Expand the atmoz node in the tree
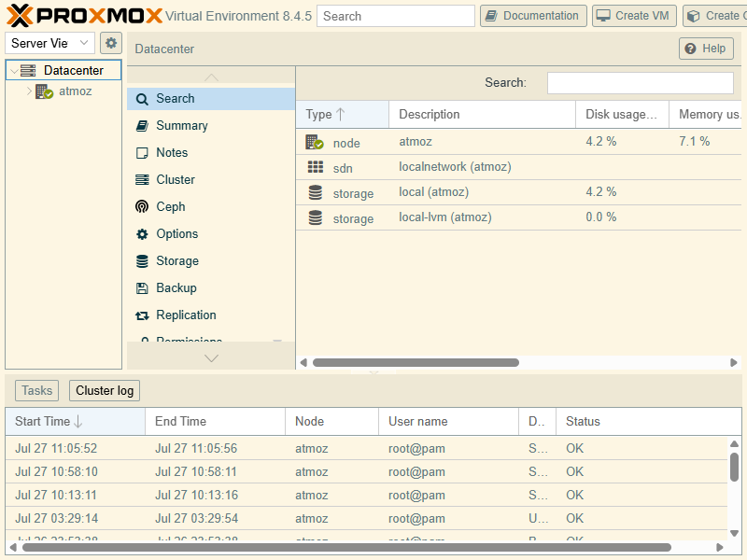The height and width of the screenshot is (560, 747). pyautogui.click(x=29, y=91)
